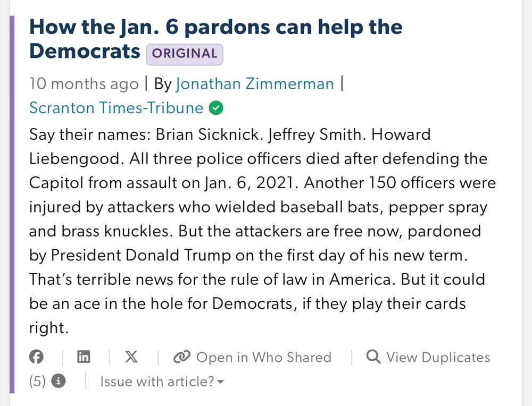Click 'Open in Who Shared' text
Image resolution: width=532 pixels, height=406 pixels.
click(x=264, y=357)
